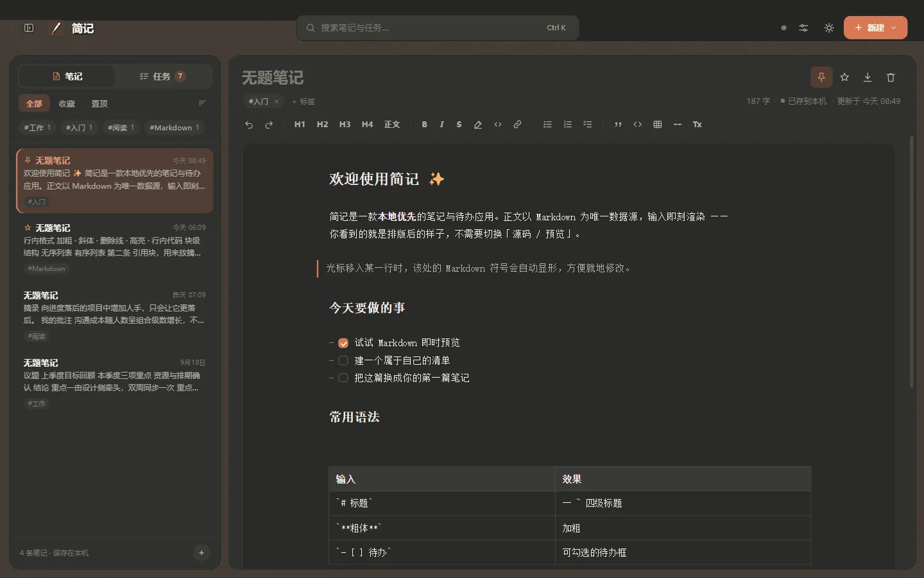Insert a table

(657, 125)
